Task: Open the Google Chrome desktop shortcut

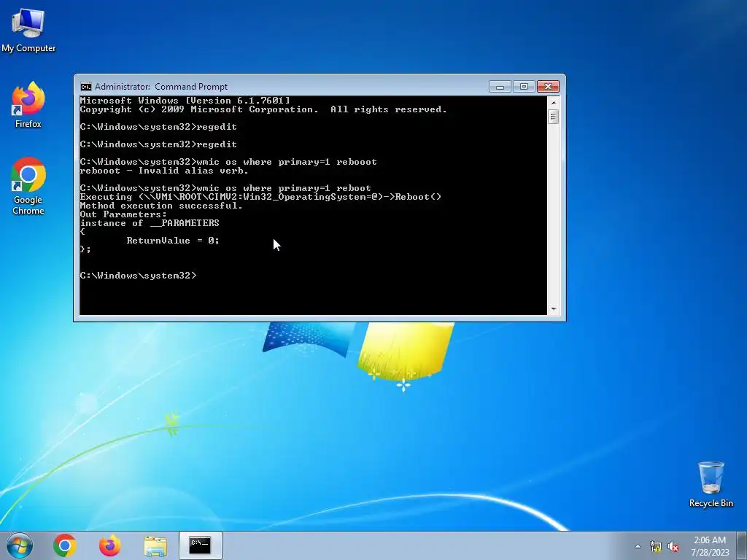Action: (x=28, y=186)
